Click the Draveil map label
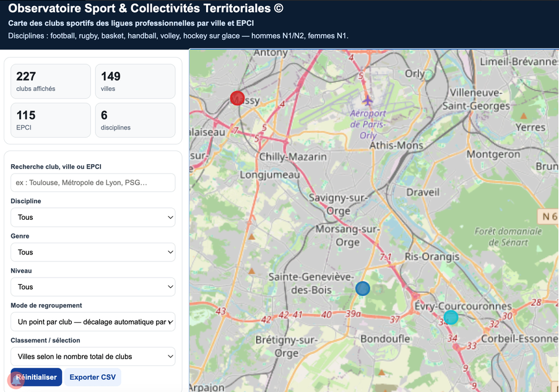Screen dimensions: 559x392 click(x=423, y=192)
